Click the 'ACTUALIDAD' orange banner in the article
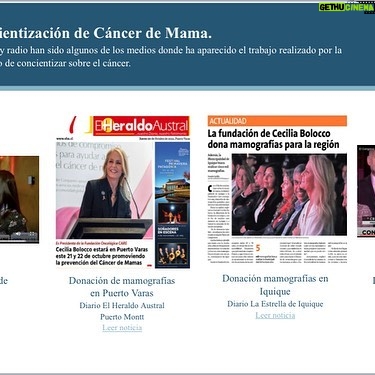375x375 pixels. pos(277,121)
